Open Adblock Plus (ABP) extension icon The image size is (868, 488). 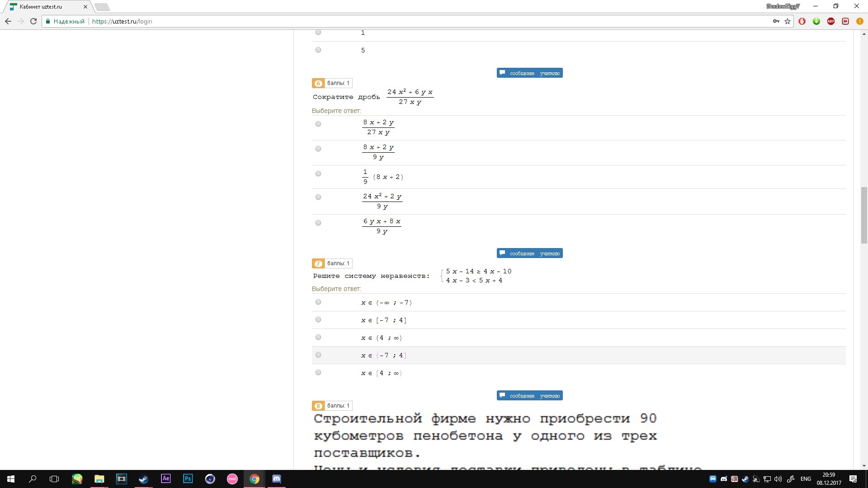coord(831,21)
